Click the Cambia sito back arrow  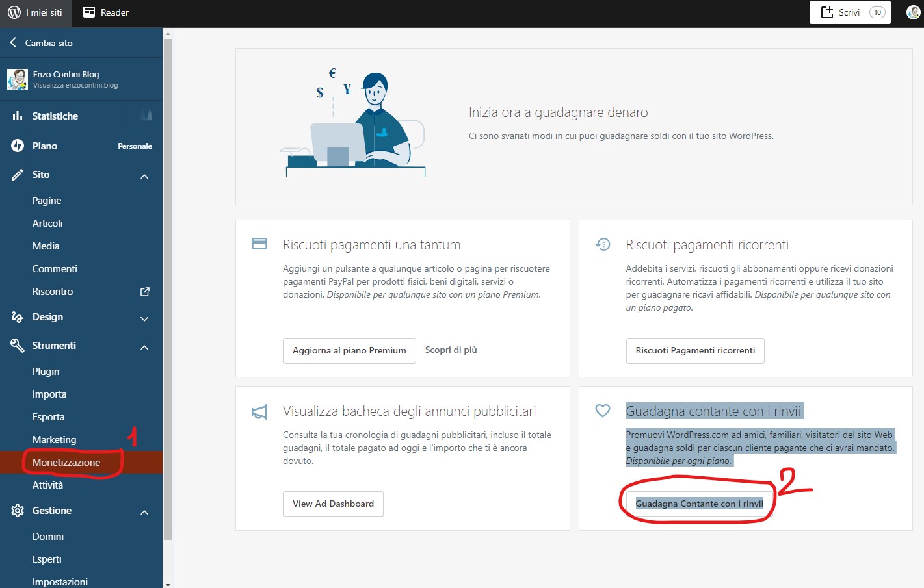pyautogui.click(x=13, y=42)
